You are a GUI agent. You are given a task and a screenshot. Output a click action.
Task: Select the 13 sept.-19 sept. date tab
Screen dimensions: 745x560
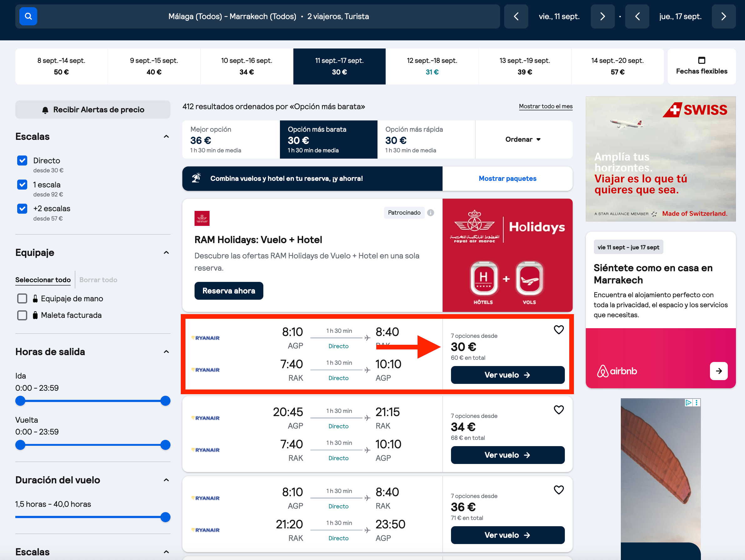525,66
